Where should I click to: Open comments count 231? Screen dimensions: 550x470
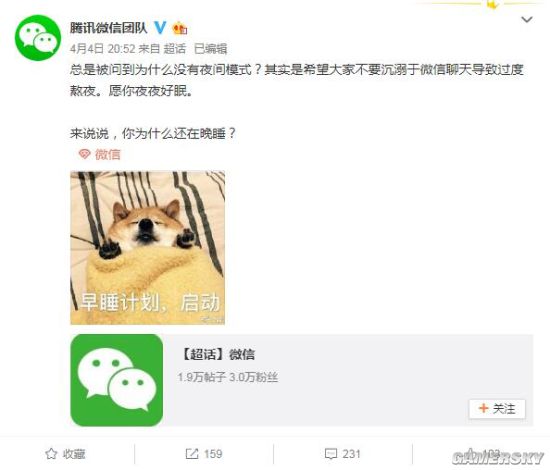coord(351,454)
